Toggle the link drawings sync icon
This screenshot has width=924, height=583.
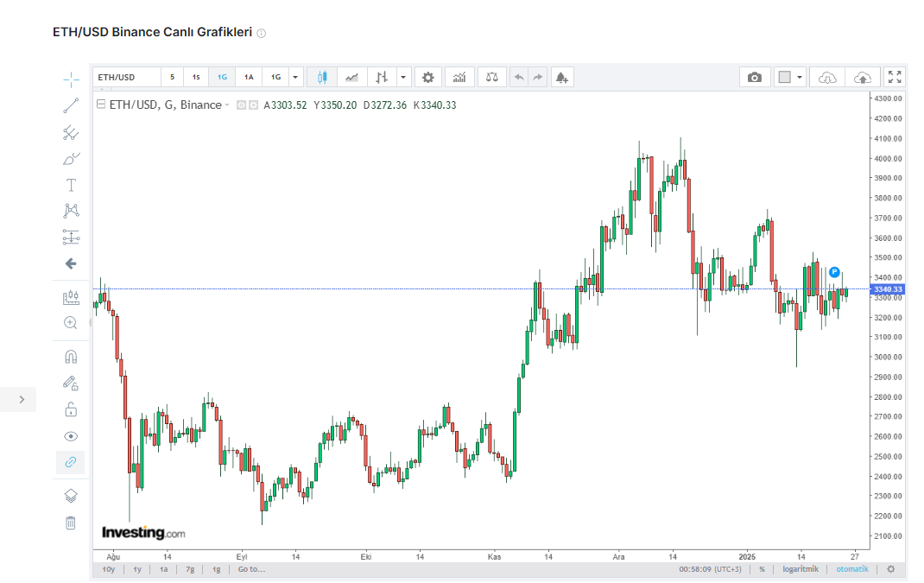71,462
